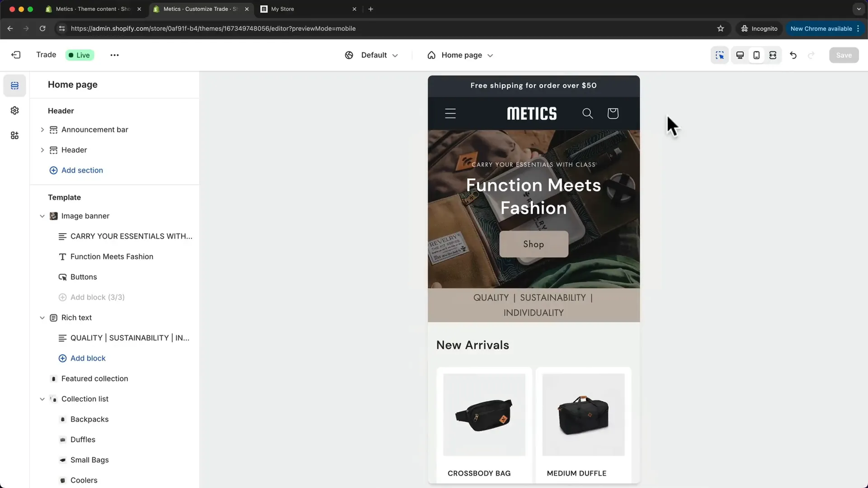868x488 pixels.
Task: Switch to desktop preview mode
Action: pyautogui.click(x=740, y=55)
